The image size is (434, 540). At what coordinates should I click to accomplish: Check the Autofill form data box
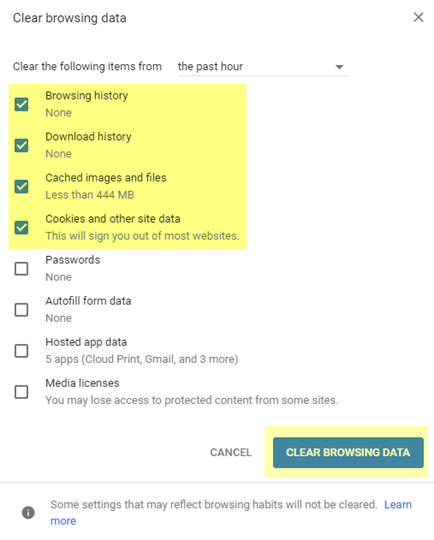click(x=21, y=310)
